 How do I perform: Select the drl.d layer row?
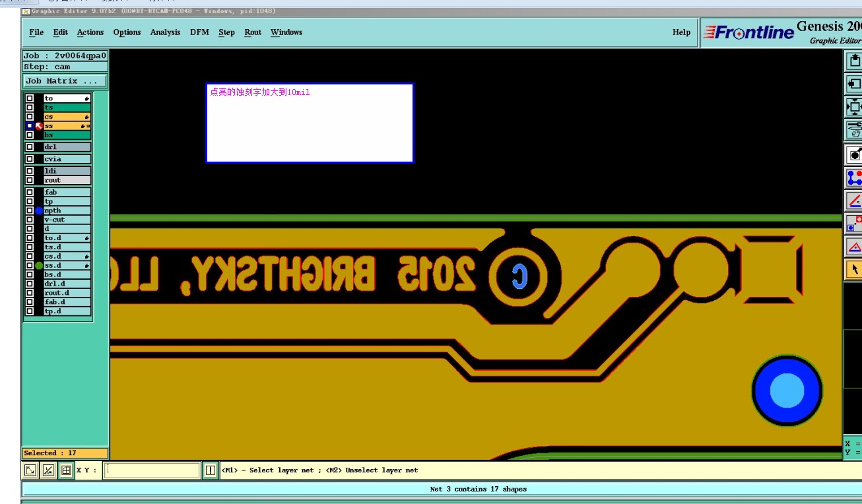pos(67,284)
